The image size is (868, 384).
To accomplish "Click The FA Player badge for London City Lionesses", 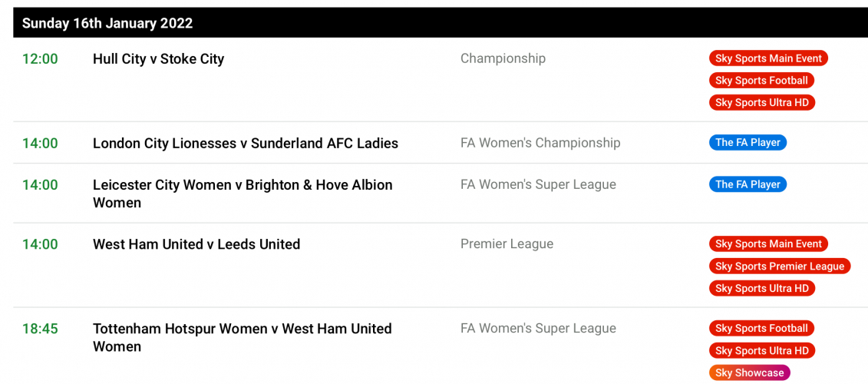I will click(x=747, y=143).
